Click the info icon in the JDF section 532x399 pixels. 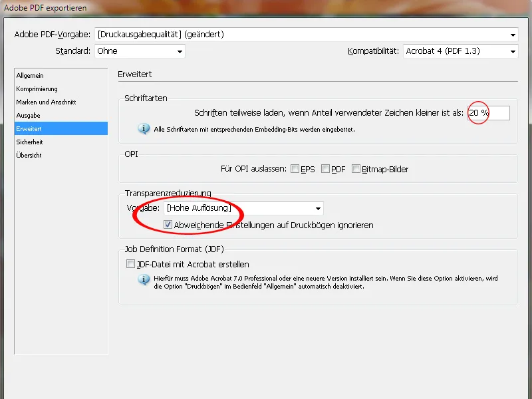(144, 280)
